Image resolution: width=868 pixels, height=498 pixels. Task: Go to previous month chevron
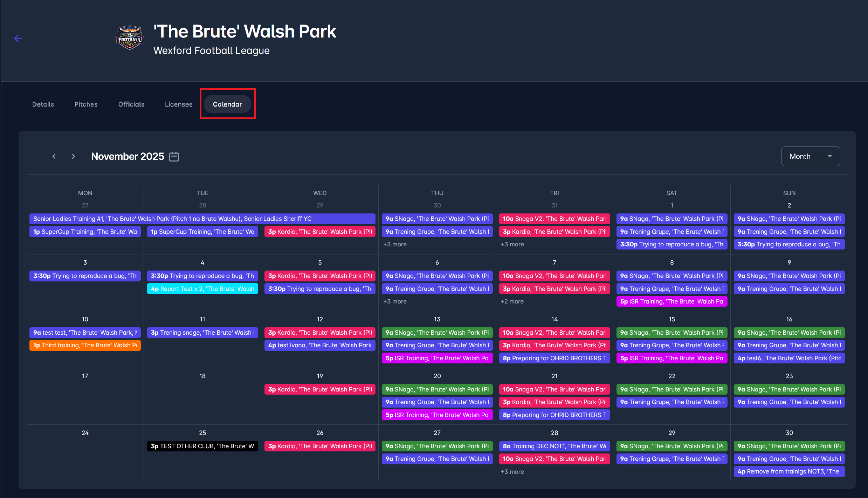54,156
